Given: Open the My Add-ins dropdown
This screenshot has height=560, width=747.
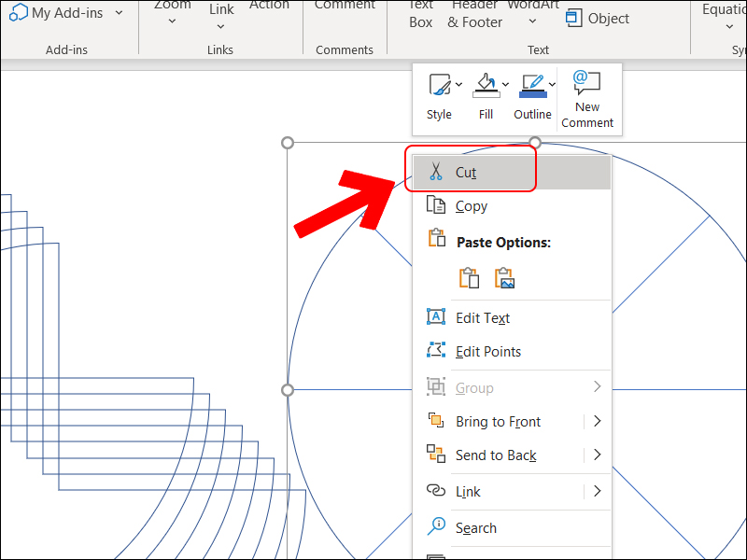Looking at the screenshot, I should click(65, 13).
